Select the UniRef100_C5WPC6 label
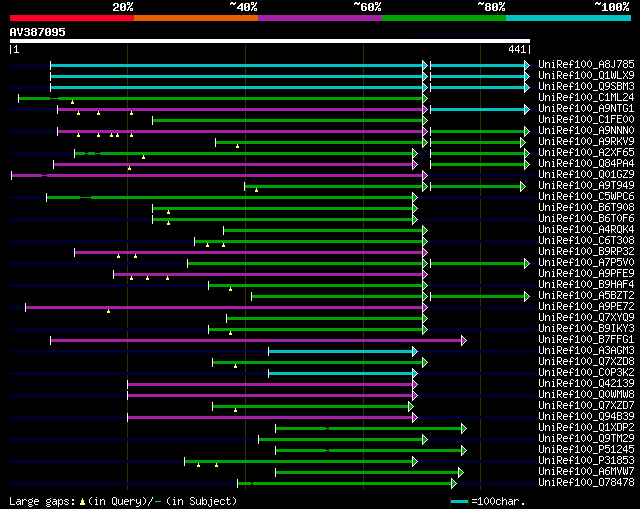The image size is (640, 509). (586, 196)
